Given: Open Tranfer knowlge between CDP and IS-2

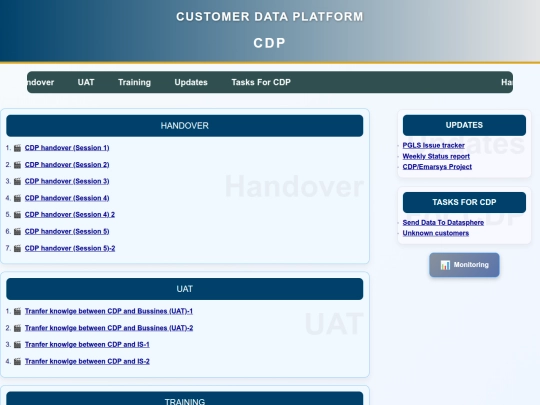Looking at the screenshot, I should click(87, 361).
